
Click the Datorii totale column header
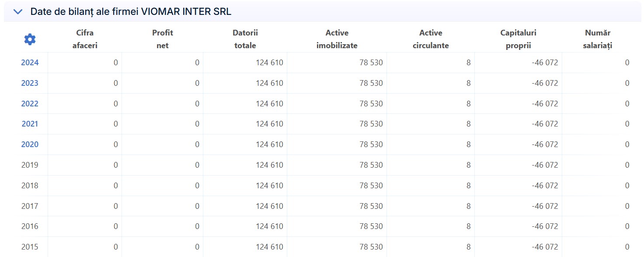click(245, 39)
